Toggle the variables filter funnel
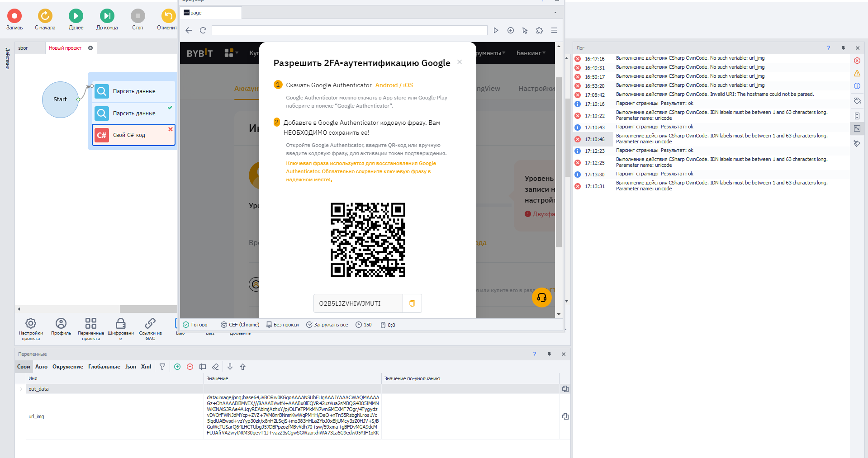 coord(162,367)
